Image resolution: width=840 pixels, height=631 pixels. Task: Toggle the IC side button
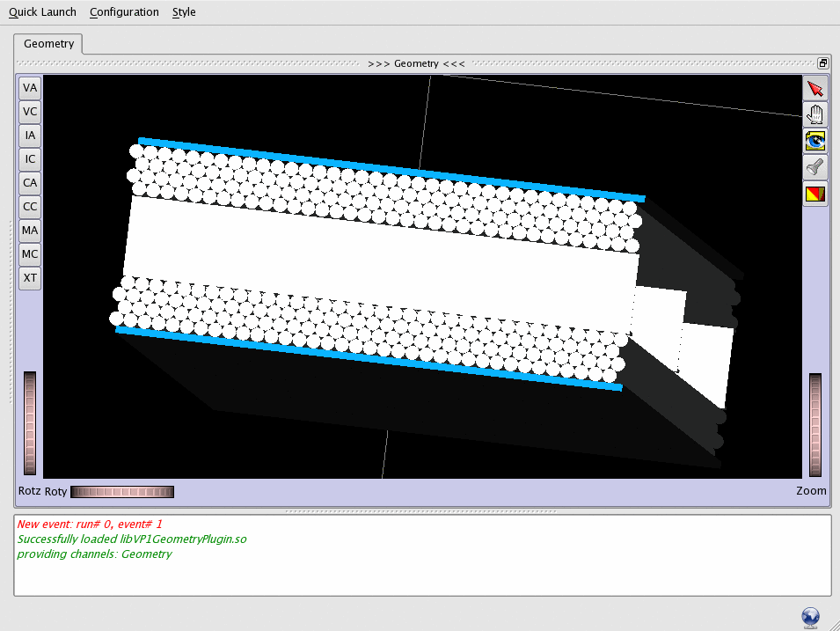(x=31, y=159)
